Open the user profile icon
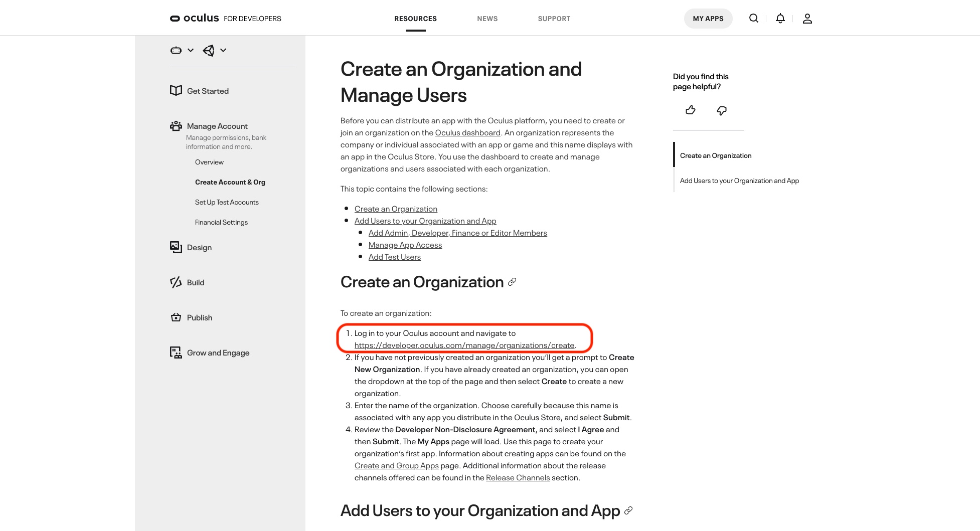Image resolution: width=980 pixels, height=531 pixels. pyautogui.click(x=807, y=19)
